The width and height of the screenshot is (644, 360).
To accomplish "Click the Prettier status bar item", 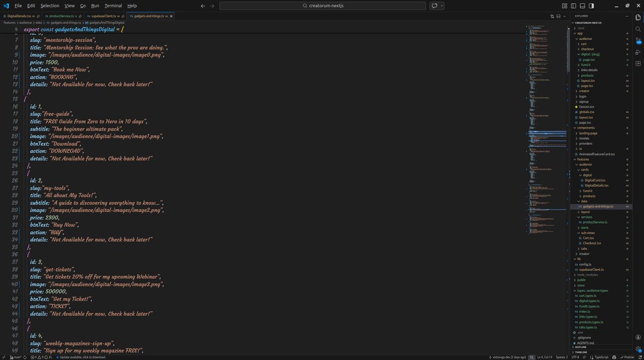I will tap(626, 357).
